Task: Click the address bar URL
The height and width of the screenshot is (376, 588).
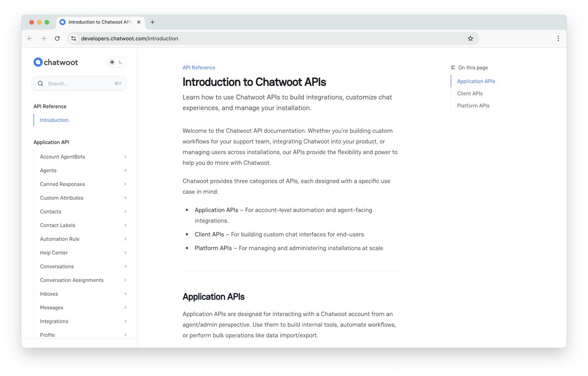Action: [x=130, y=39]
